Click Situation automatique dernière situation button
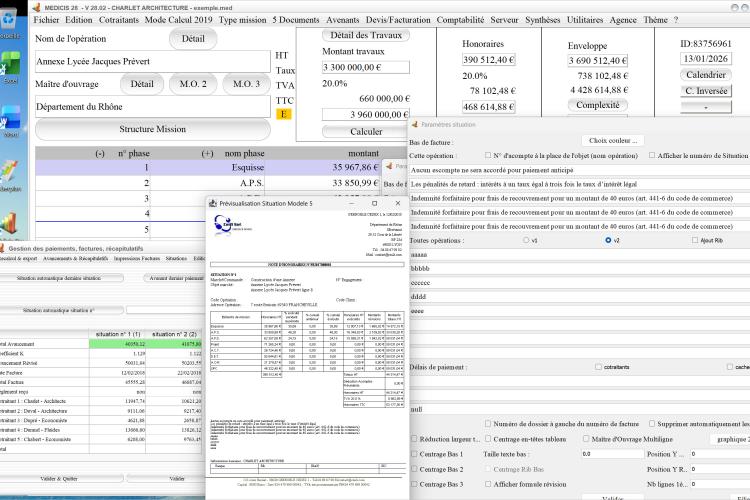750x500 pixels. point(59,278)
